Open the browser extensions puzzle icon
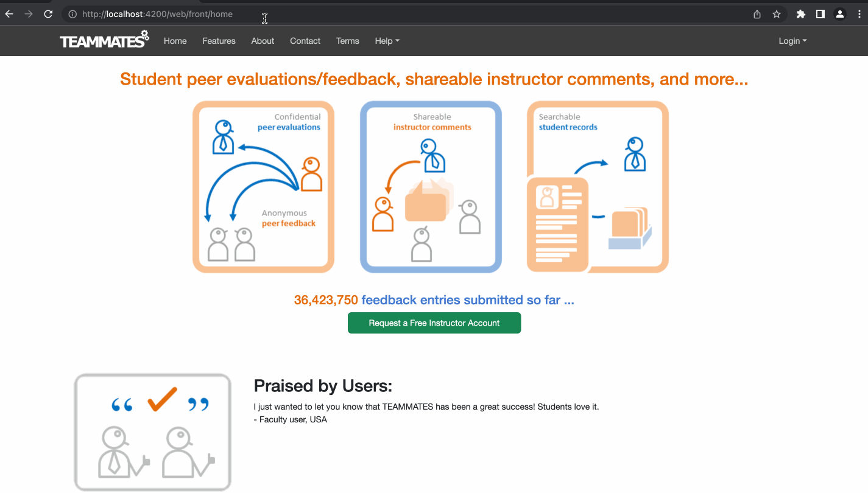 800,13
